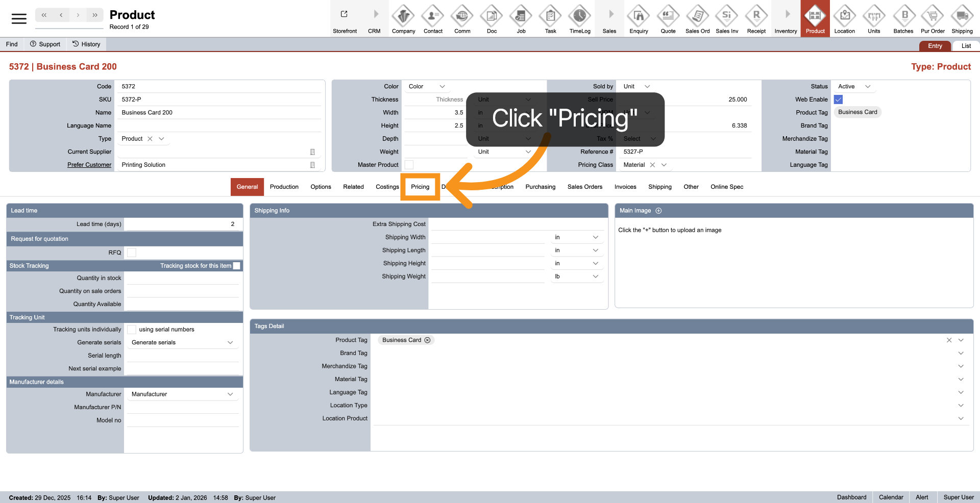Enable the RFQ checkbox
Screen dimensions: 980x503
coord(132,253)
